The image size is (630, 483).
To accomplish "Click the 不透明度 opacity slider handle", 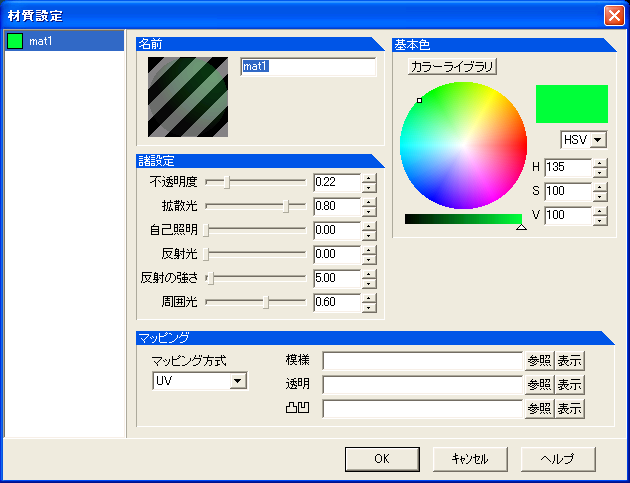I will pyautogui.click(x=227, y=182).
